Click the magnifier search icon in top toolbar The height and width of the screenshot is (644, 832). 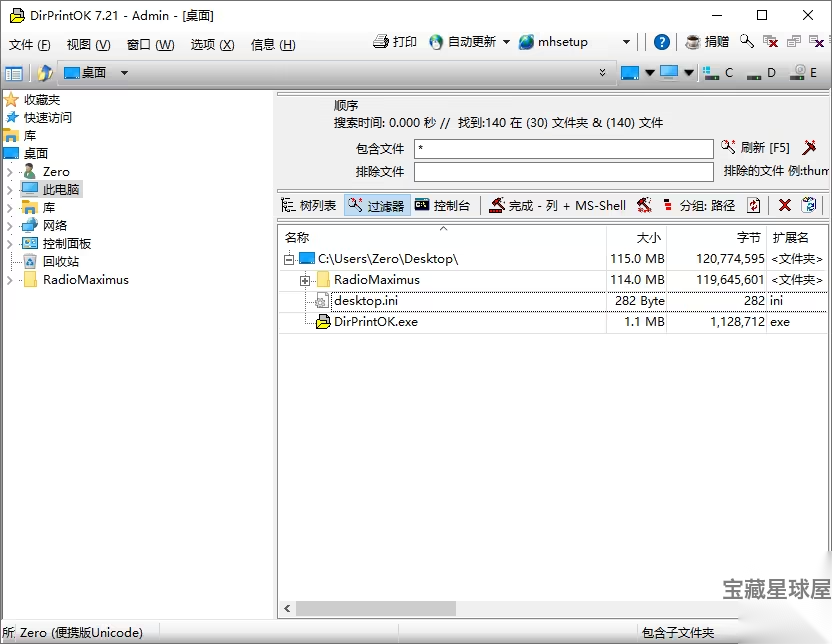pos(747,41)
